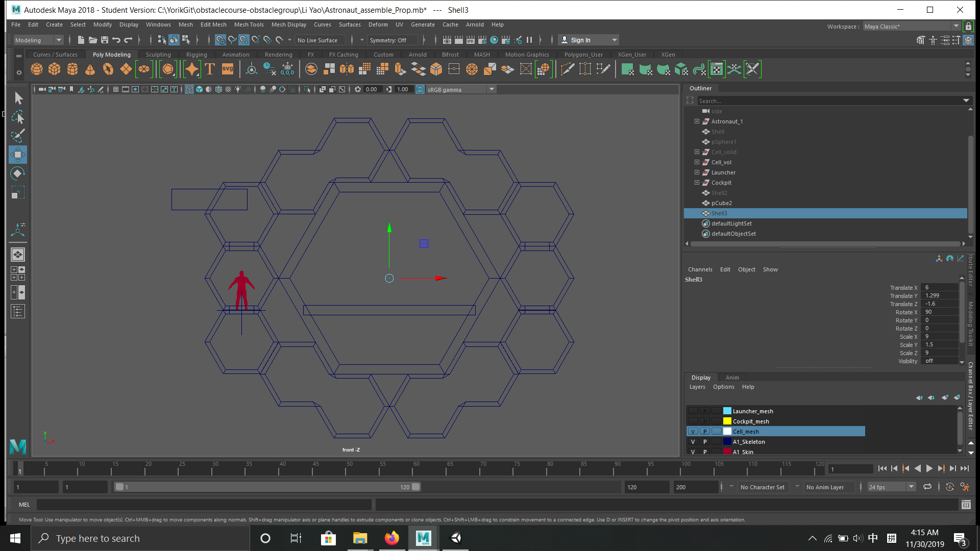Toggle visibility box of Launcher_mesh layer
This screenshot has width=980, height=551.
[x=693, y=411]
